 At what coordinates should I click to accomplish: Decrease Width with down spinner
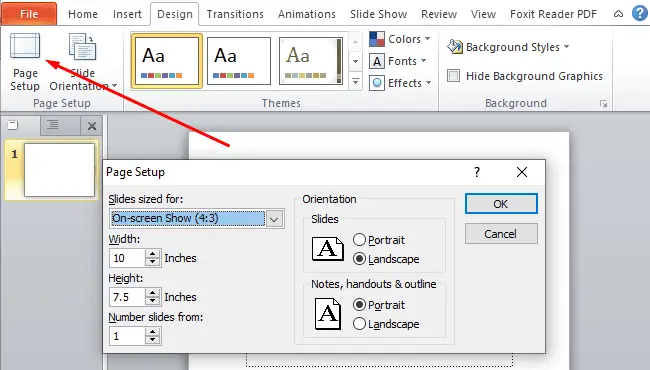(x=153, y=262)
